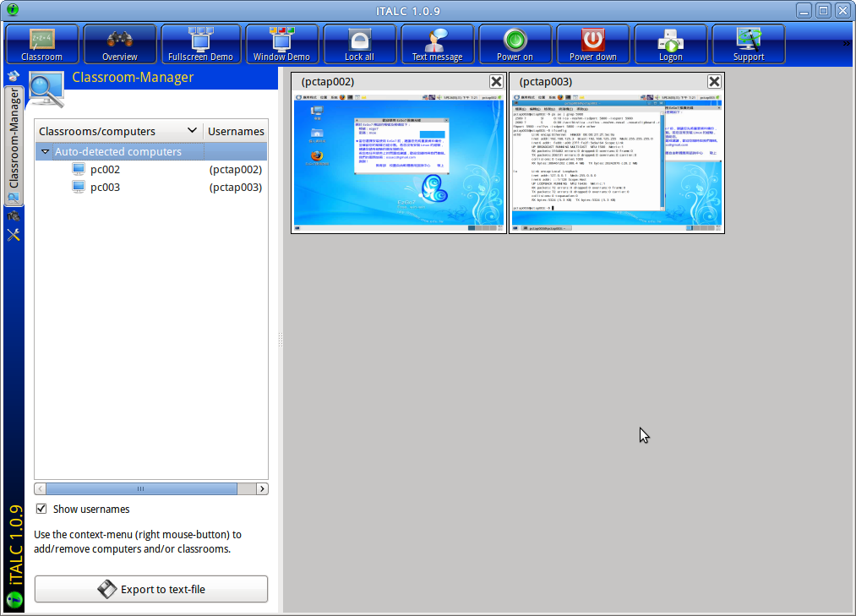
Task: Open the pctap002 remote screen thumbnail
Action: 399,162
